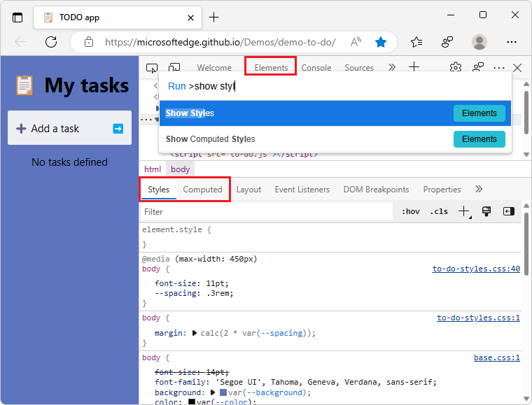
Task: Expand the margin shorthand triangle
Action: point(195,333)
